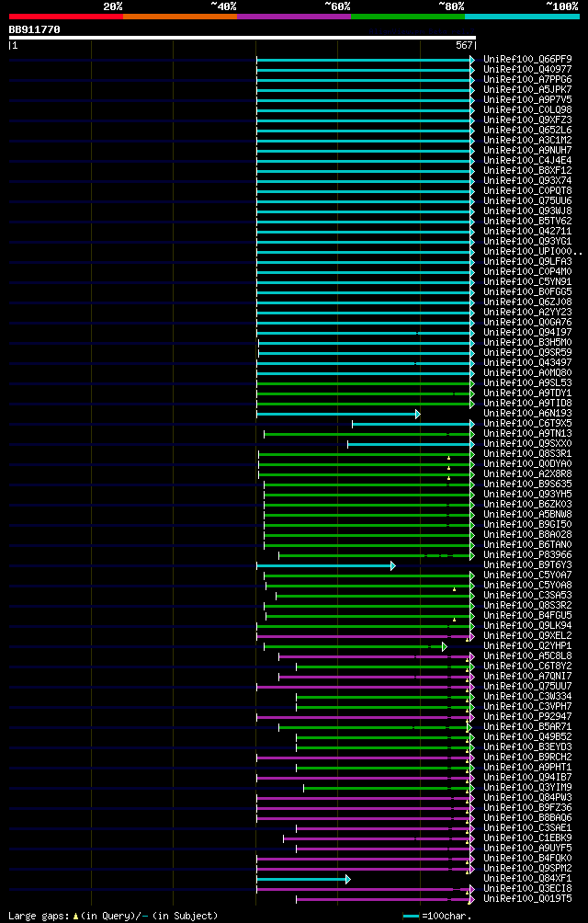Click the short cyan alignment bar for A6N193

(336, 414)
